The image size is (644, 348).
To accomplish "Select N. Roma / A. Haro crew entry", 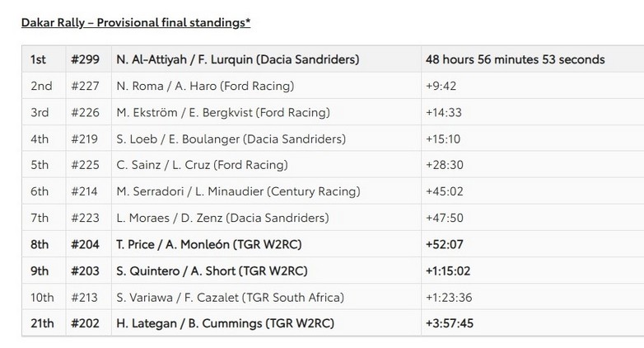I will pos(205,86).
